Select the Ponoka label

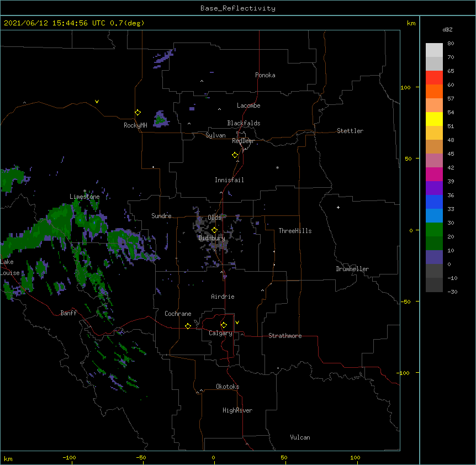pos(265,75)
